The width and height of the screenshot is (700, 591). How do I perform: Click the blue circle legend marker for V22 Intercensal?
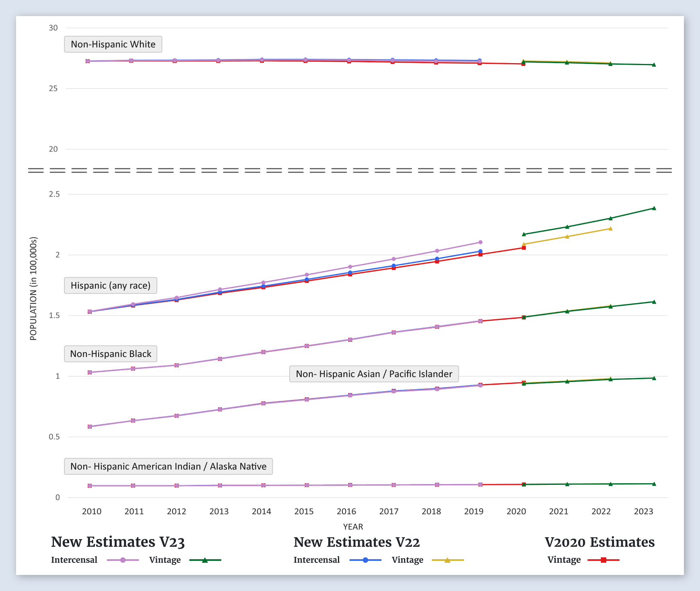pyautogui.click(x=366, y=560)
